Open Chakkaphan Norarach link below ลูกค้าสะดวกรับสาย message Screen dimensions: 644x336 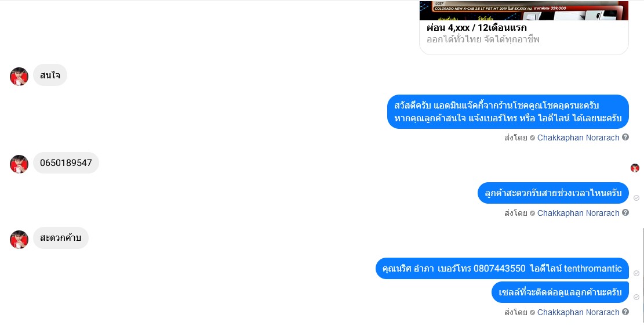pos(578,213)
